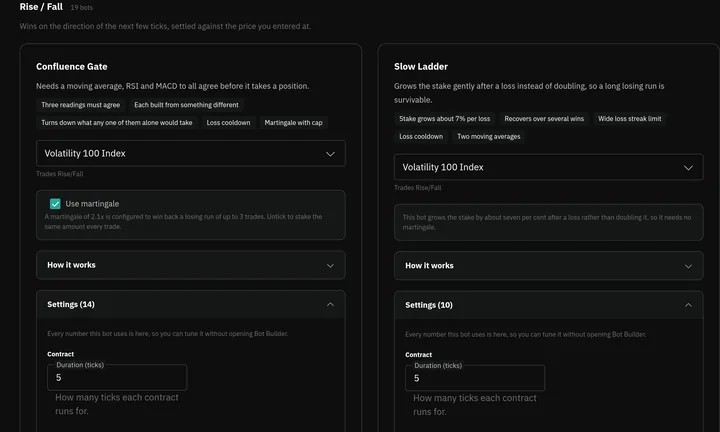Click Confluence Gate's Loss cooldown tag
The height and width of the screenshot is (432, 720).
coord(228,123)
